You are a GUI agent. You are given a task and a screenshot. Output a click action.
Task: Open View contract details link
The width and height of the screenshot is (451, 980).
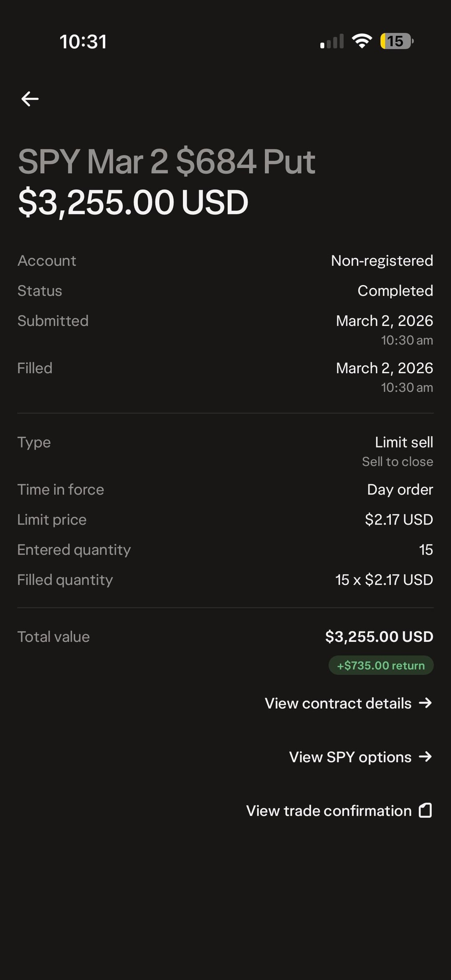tap(338, 703)
